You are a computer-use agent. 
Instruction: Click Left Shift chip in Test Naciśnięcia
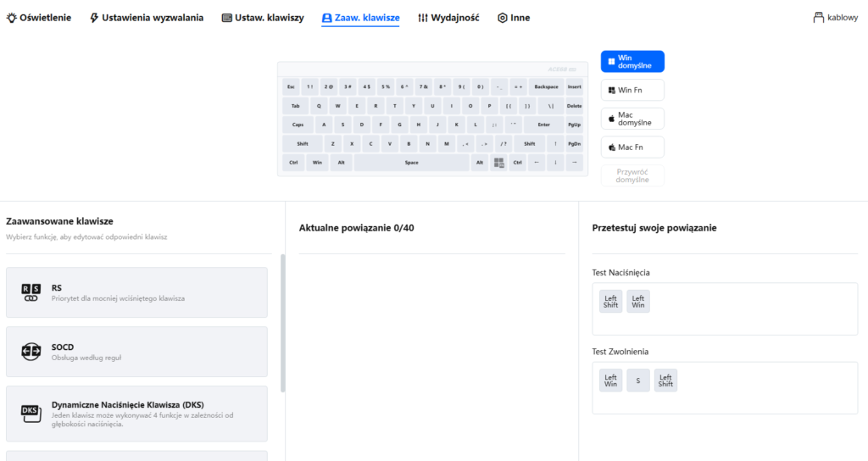click(610, 302)
